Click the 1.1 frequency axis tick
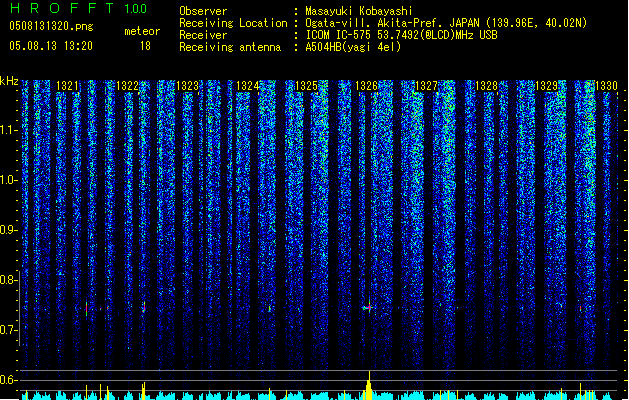The width and height of the screenshot is (629, 400). point(9,130)
